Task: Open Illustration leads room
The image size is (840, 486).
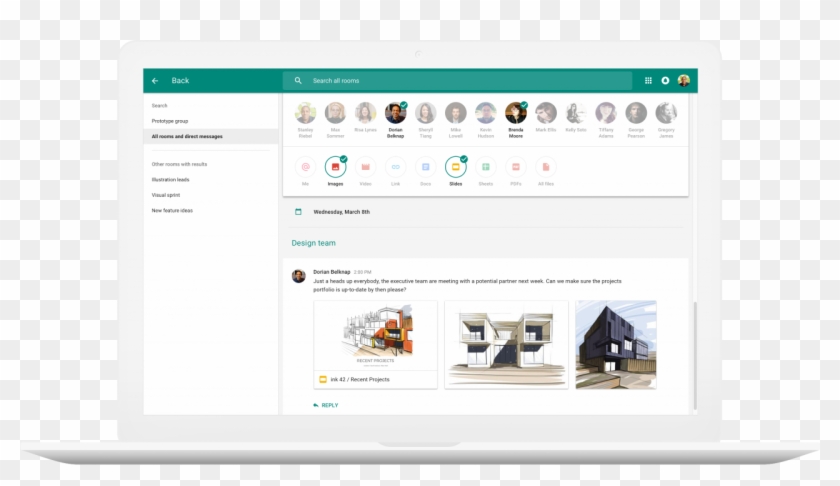Action: point(170,180)
